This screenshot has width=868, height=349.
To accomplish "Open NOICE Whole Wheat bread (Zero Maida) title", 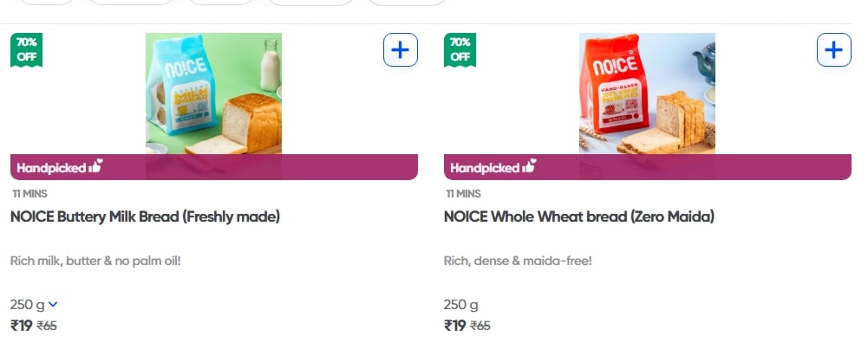I will 578,217.
